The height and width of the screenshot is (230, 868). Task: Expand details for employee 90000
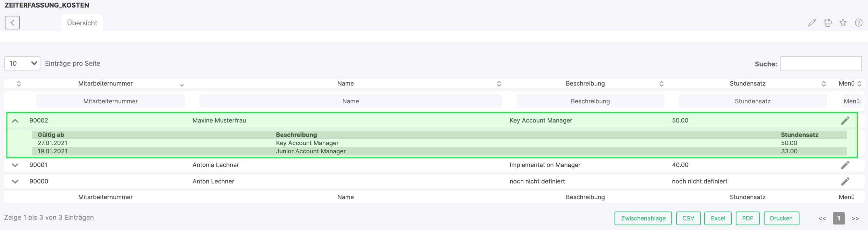[15, 181]
